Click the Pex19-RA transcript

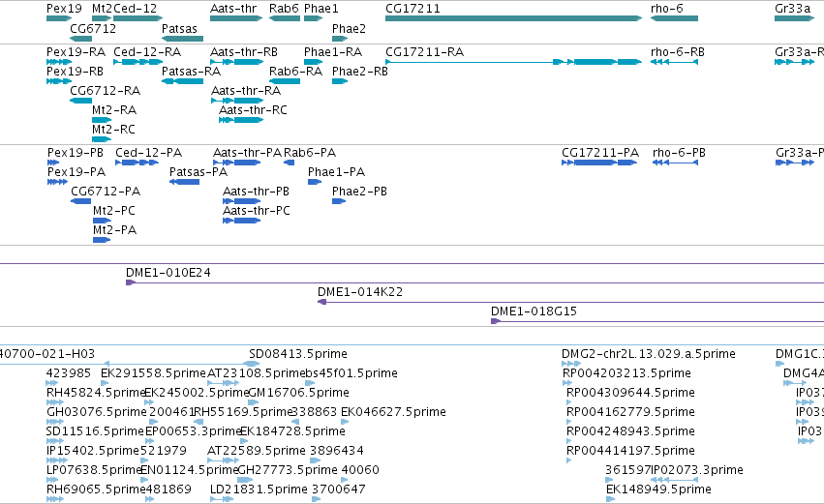(x=59, y=62)
